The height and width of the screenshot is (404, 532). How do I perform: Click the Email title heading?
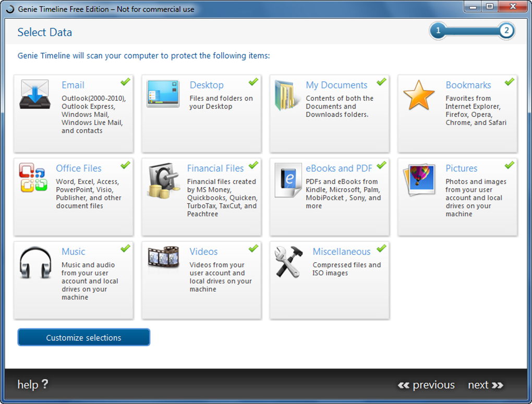click(x=73, y=85)
